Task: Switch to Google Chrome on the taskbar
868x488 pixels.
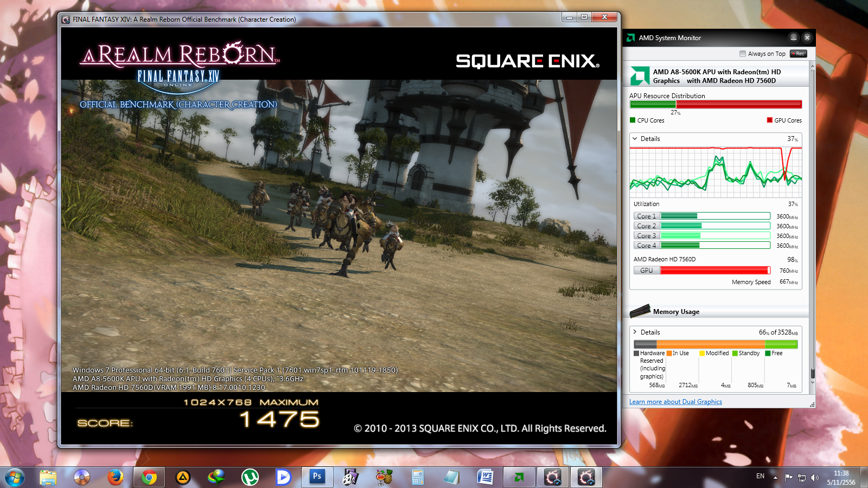Action: pyautogui.click(x=149, y=477)
